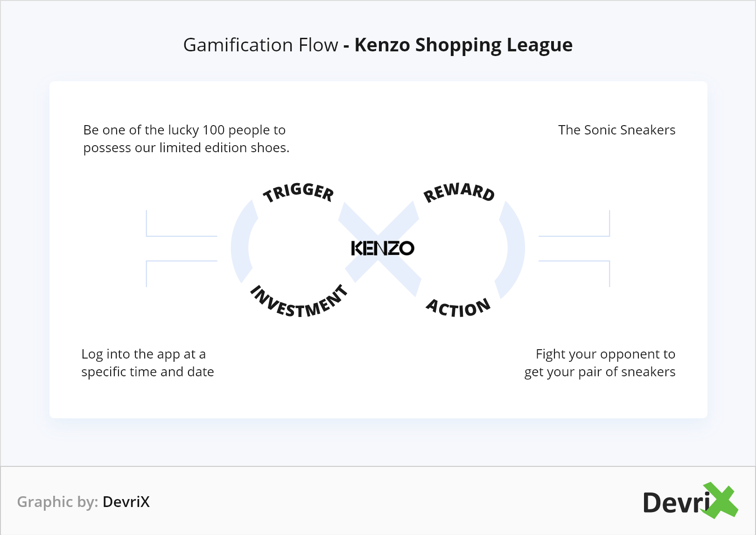
Task: Select the ACTION label on the loop
Action: click(x=458, y=309)
